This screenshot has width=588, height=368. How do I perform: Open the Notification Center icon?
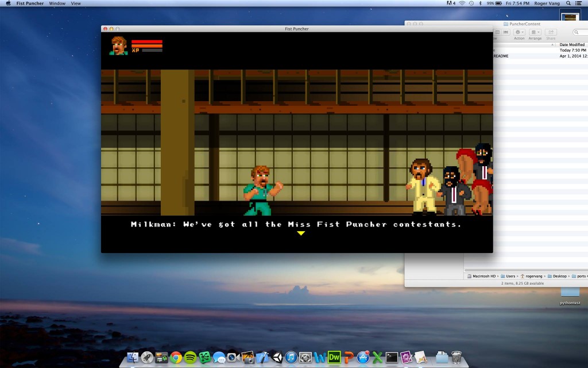pyautogui.click(x=579, y=3)
